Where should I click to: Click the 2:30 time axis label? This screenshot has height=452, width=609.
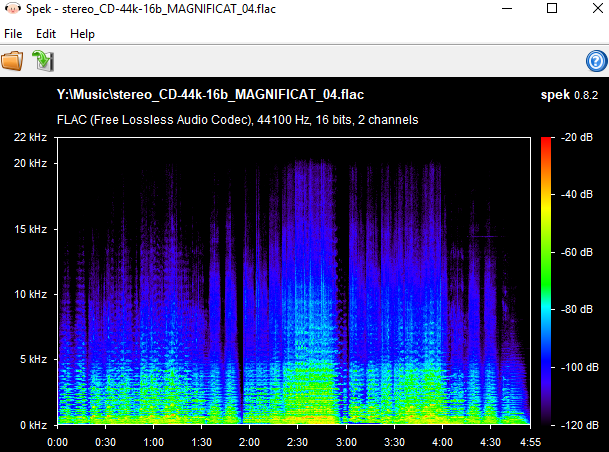[297, 442]
